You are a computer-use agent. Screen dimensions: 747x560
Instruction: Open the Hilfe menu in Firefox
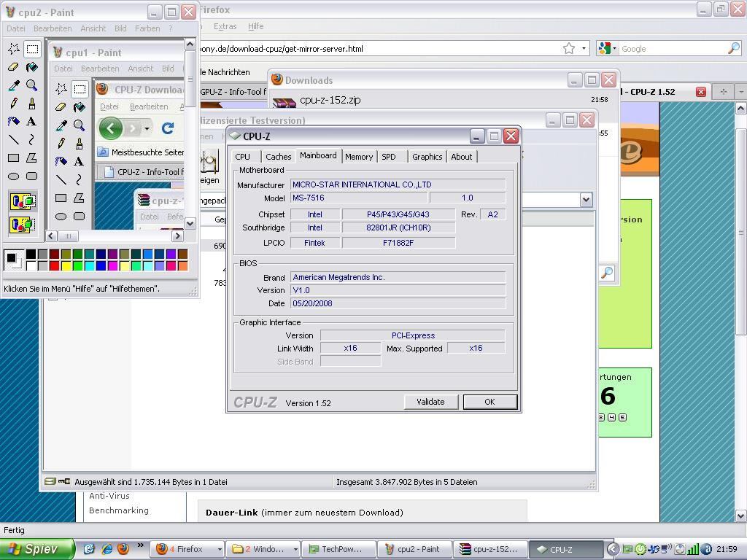(256, 27)
